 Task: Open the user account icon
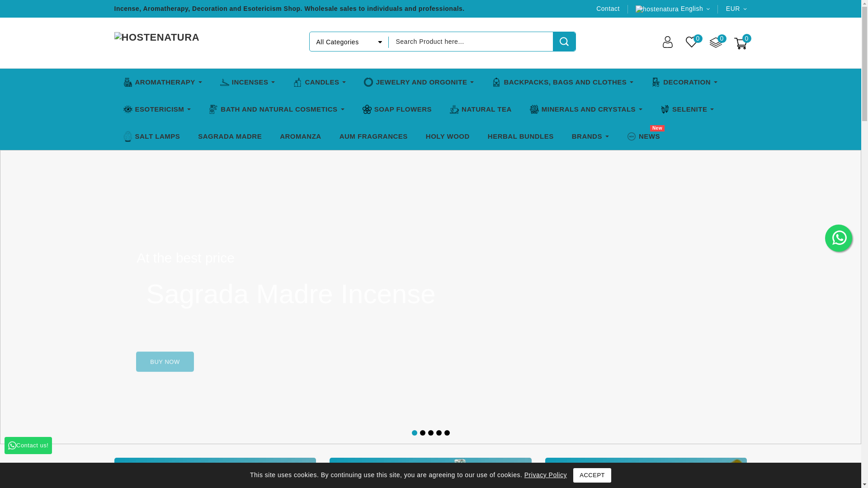(x=667, y=42)
